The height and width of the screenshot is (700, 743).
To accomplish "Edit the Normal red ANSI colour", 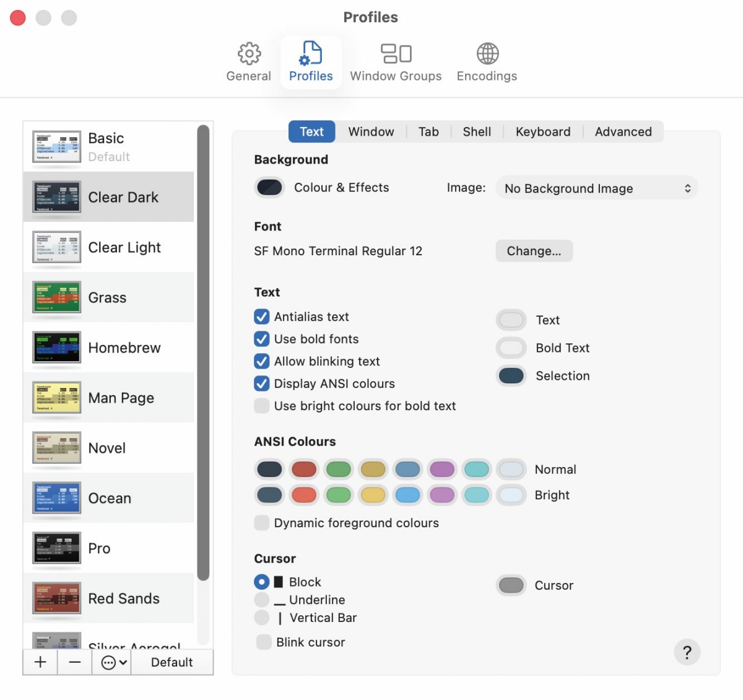I will (304, 469).
